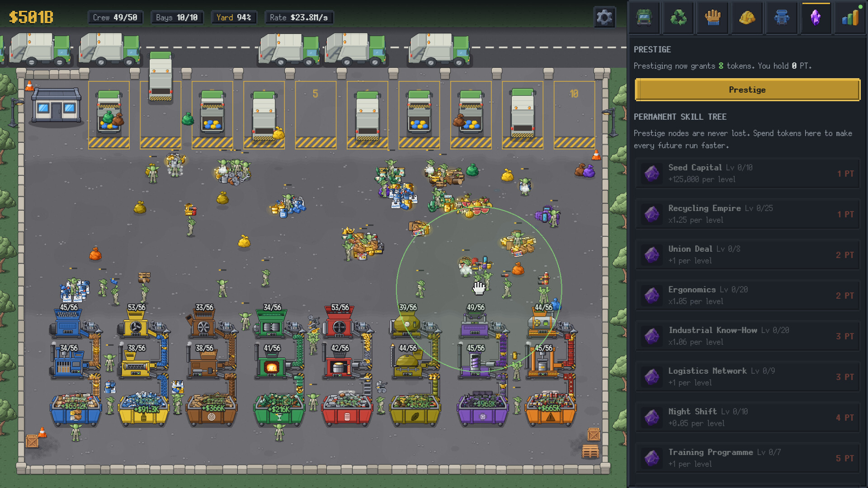Screen dimensions: 868x488
Task: Select the brown machine labeled 33/56
Action: (204, 324)
